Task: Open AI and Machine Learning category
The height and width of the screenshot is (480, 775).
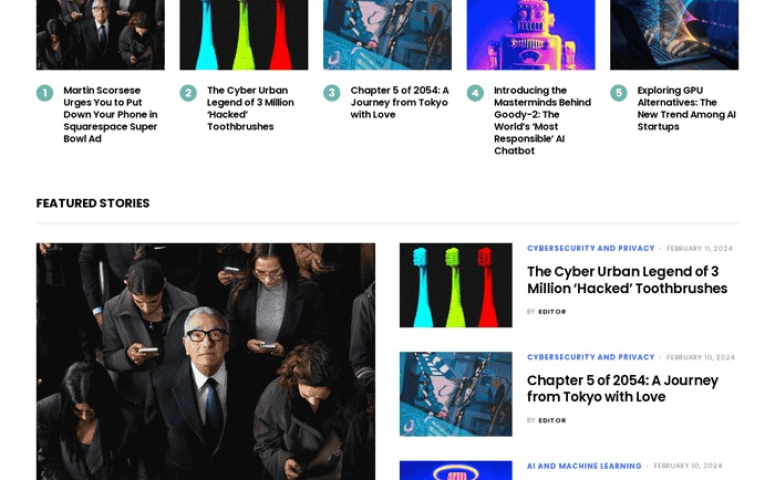Action: [x=584, y=466]
